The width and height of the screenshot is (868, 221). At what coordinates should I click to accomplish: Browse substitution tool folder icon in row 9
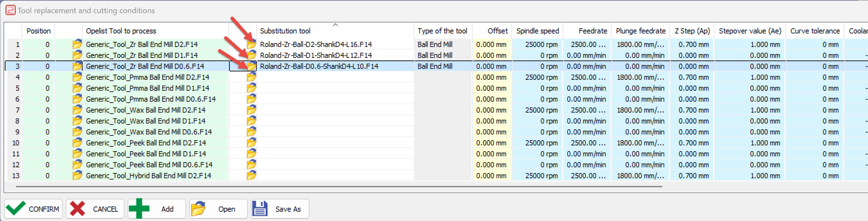(251, 132)
